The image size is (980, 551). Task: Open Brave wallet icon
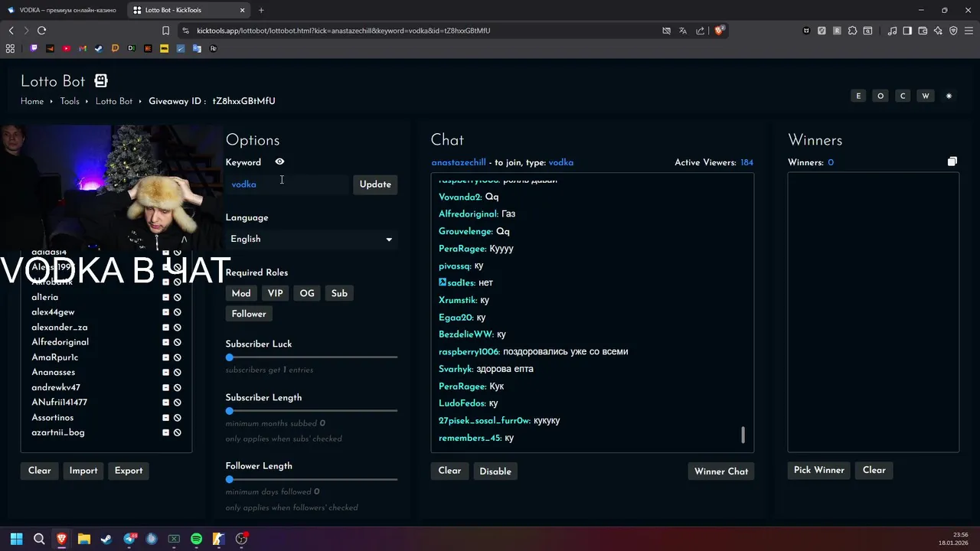[x=923, y=31]
